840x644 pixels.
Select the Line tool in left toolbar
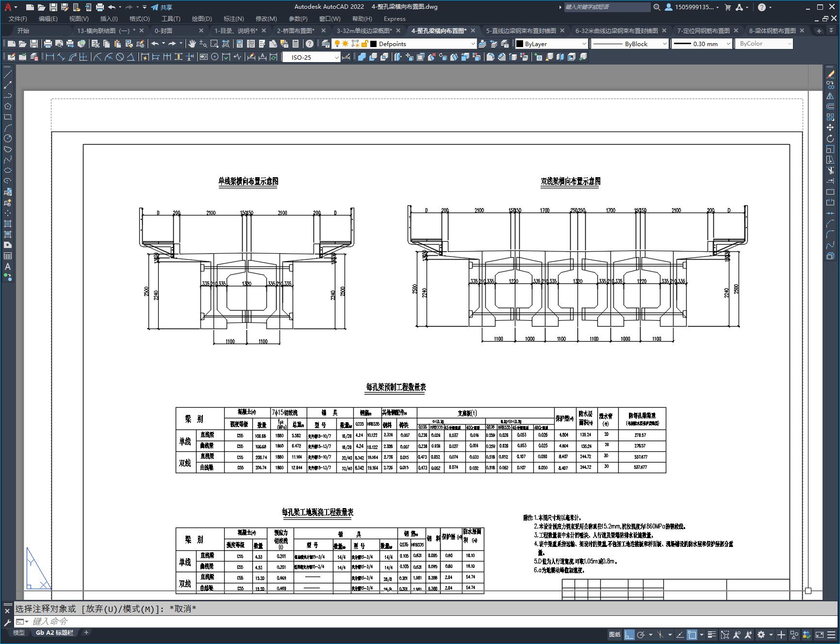[8, 74]
